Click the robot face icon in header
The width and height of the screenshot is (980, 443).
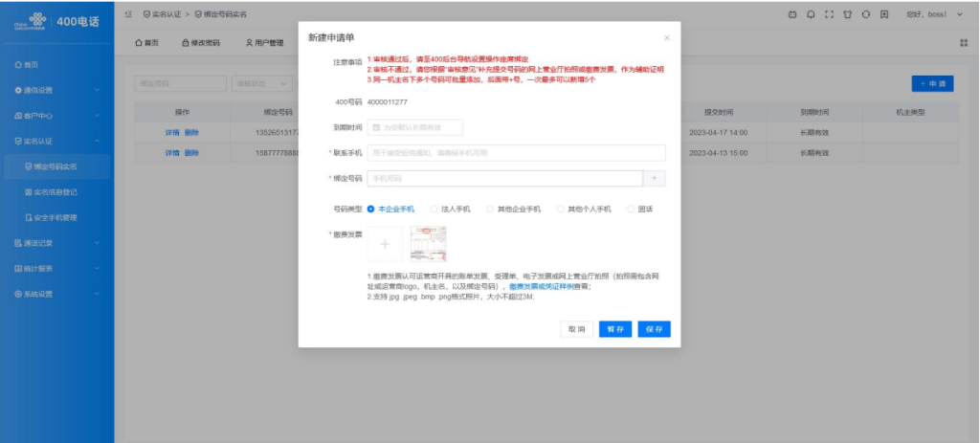792,13
